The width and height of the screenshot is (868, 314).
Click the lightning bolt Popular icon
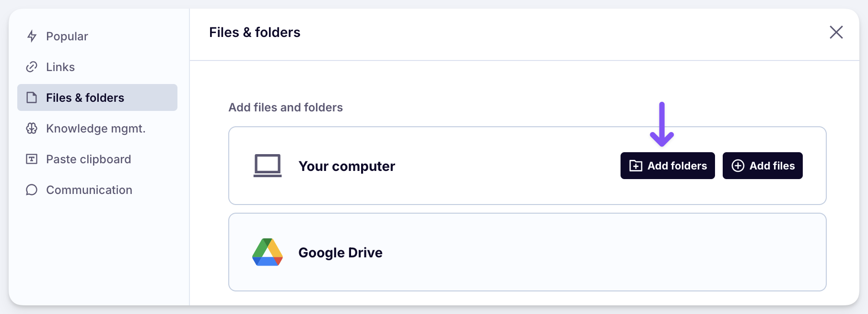(32, 36)
